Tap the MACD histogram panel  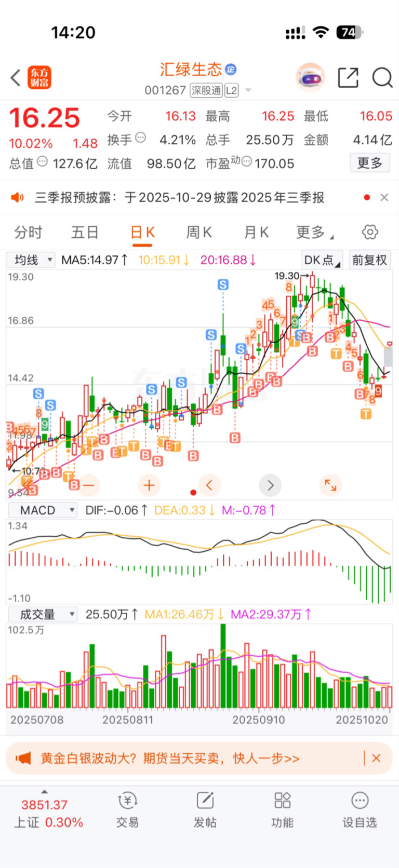pos(199,562)
